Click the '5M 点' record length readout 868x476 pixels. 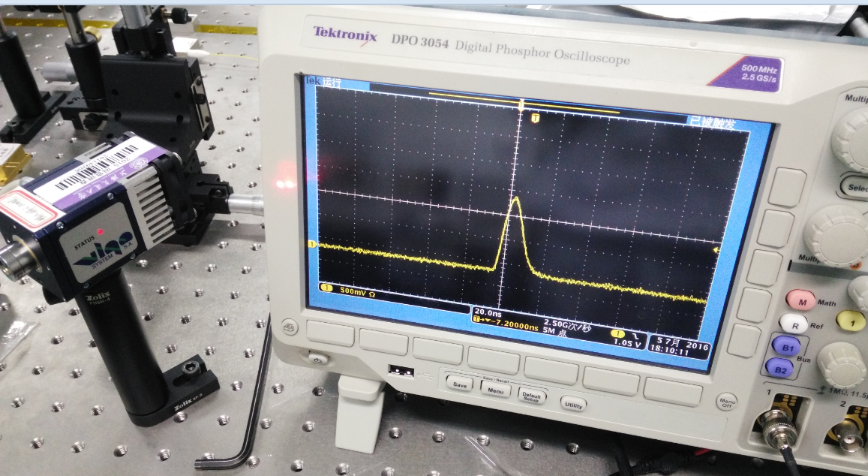[555, 331]
